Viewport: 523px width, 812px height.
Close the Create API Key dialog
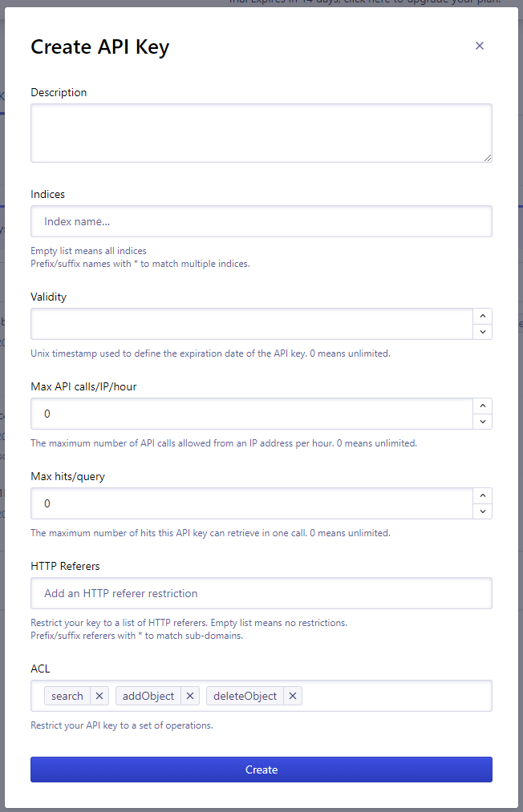pos(480,46)
